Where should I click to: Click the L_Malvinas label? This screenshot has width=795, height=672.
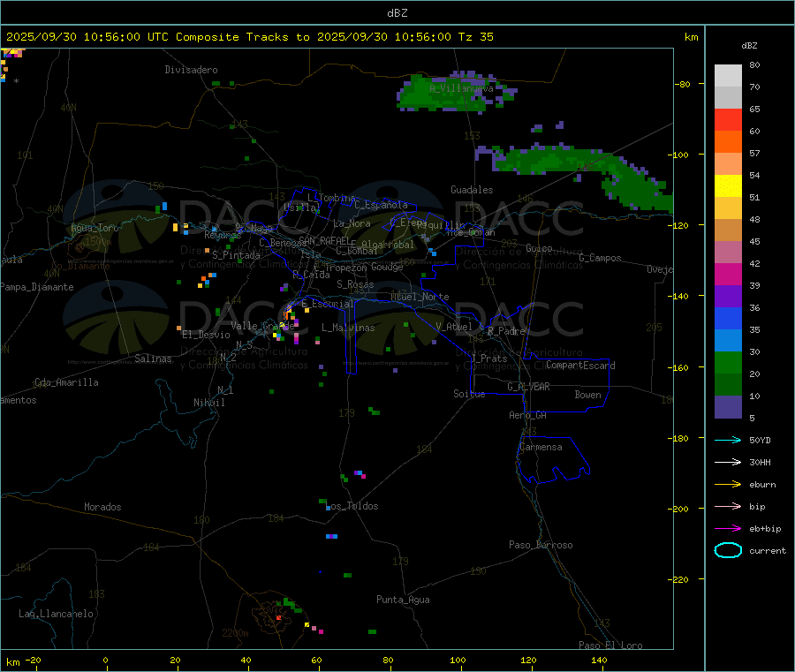tap(348, 328)
